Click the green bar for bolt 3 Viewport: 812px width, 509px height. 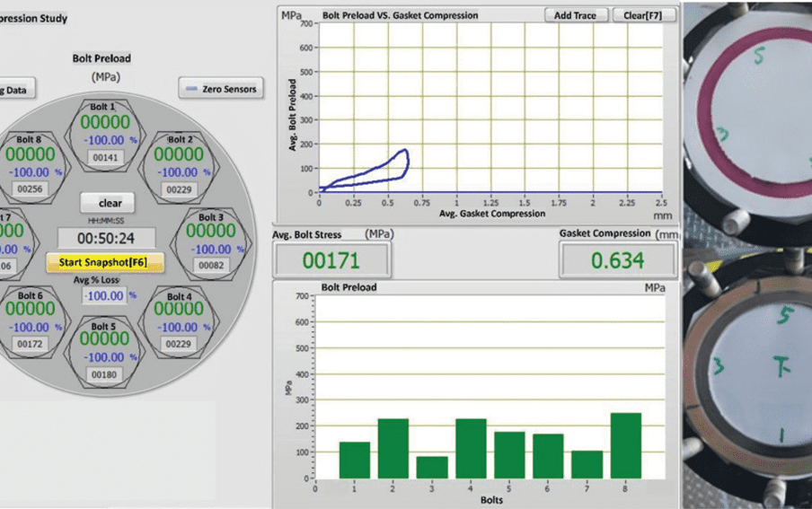click(432, 467)
